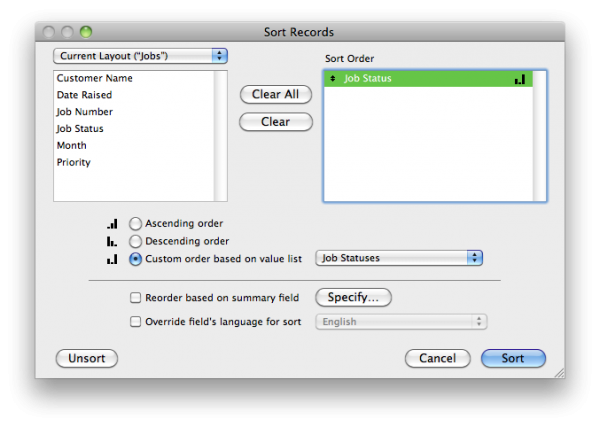The height and width of the screenshot is (427, 600).
Task: Enable Override field's language for sort
Action: 135,321
